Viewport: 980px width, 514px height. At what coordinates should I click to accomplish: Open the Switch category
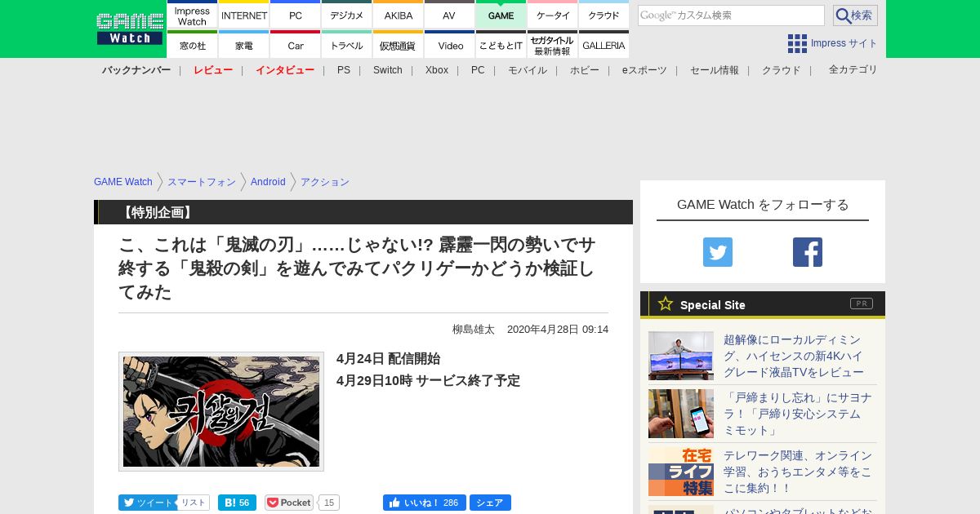point(388,70)
